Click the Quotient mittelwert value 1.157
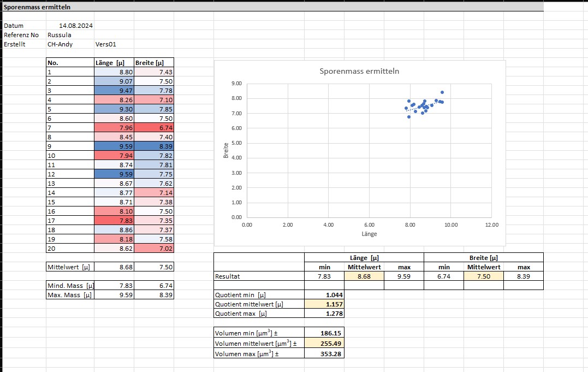This screenshot has width=588, height=372. coord(324,304)
